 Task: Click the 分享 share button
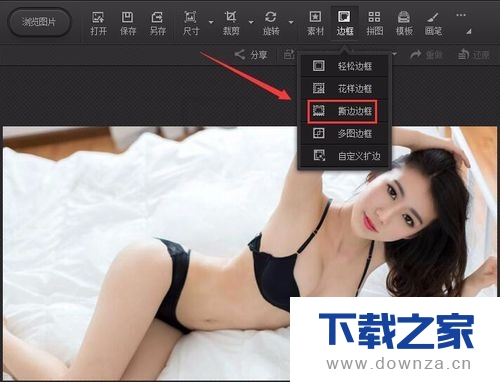click(x=251, y=55)
